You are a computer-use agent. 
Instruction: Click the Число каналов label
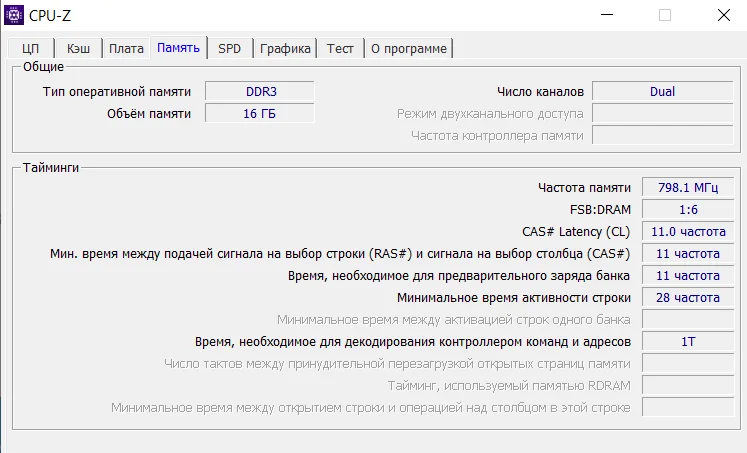[540, 91]
